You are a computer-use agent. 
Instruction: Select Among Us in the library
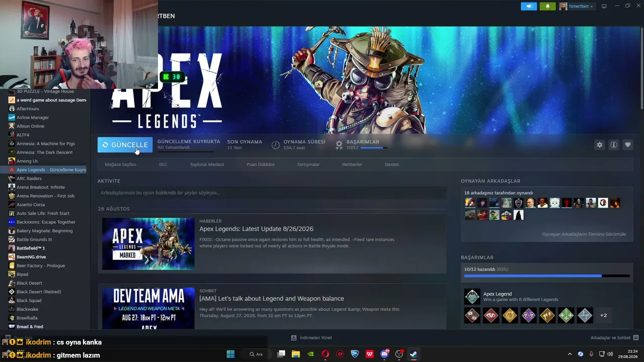(x=27, y=161)
